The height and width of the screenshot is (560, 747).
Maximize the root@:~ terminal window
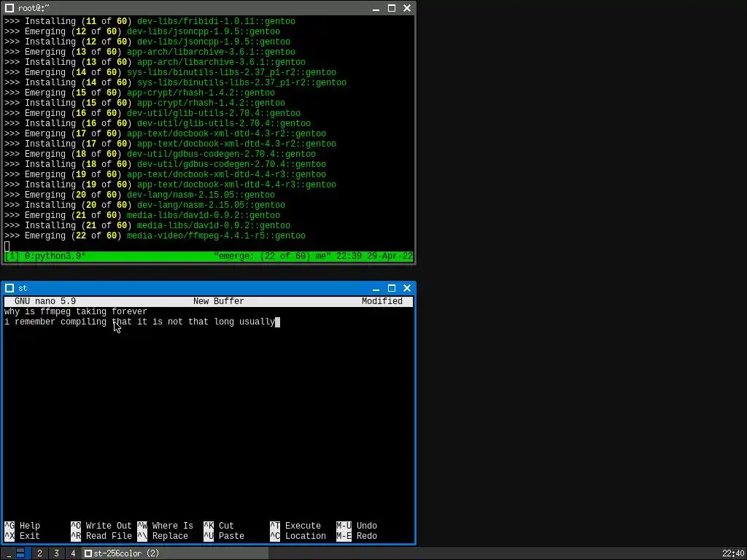click(x=392, y=8)
